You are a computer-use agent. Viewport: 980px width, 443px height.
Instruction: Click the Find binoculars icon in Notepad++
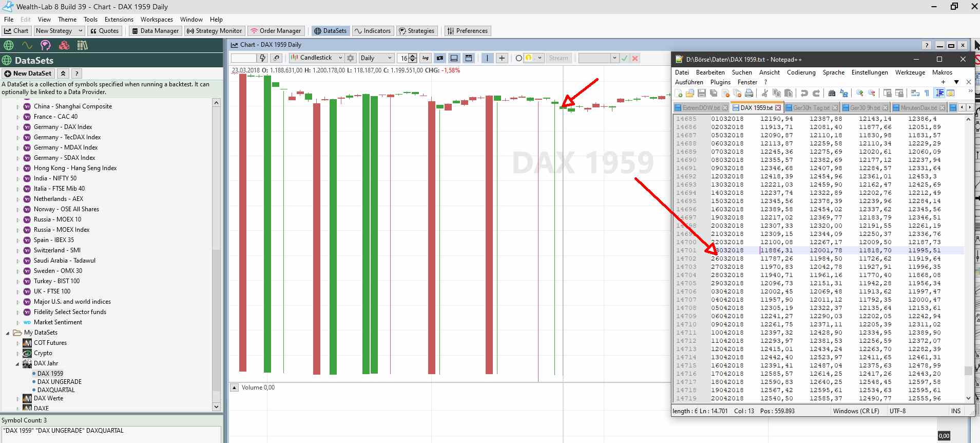832,93
